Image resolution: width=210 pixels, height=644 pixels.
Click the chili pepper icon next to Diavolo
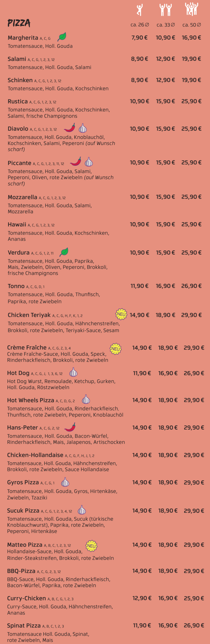click(70, 128)
